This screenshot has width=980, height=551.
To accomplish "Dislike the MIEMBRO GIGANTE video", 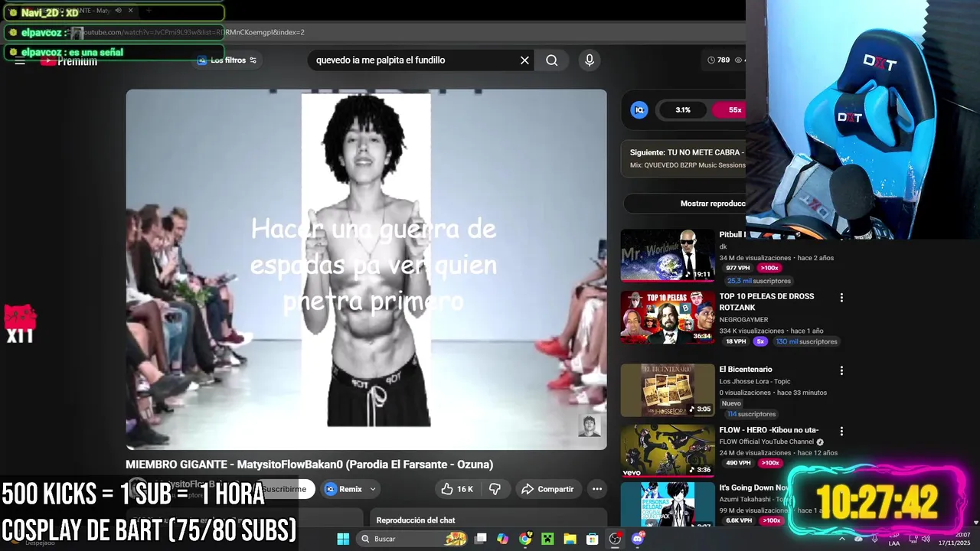I will click(495, 489).
